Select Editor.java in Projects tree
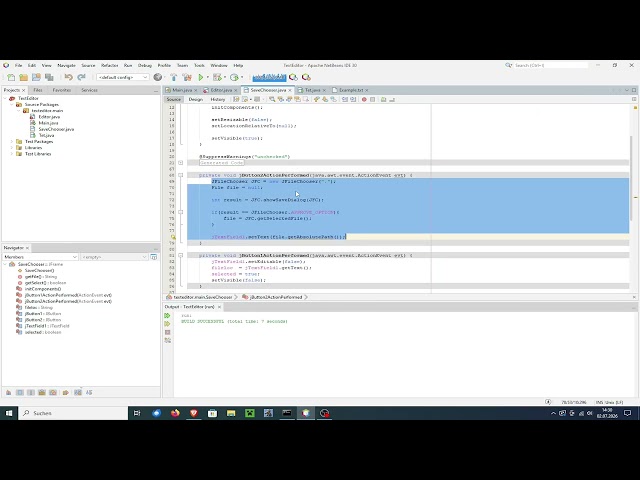This screenshot has width=640, height=480. pyautogui.click(x=49, y=117)
